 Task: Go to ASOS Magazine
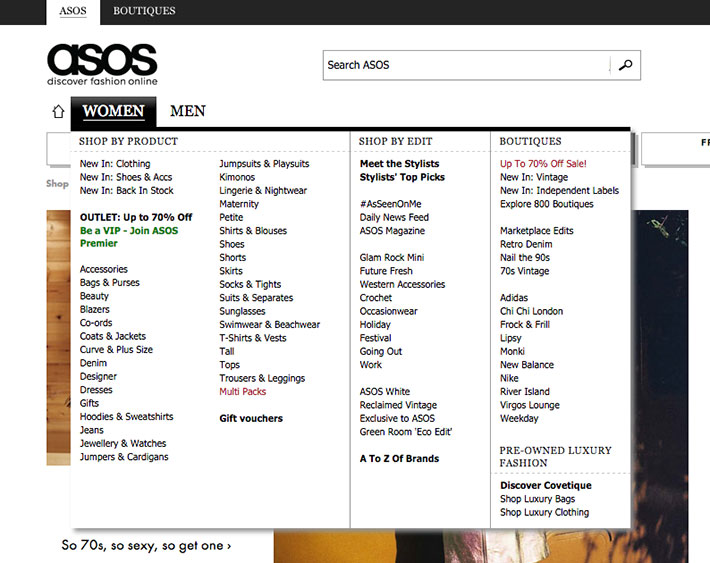[x=393, y=231]
